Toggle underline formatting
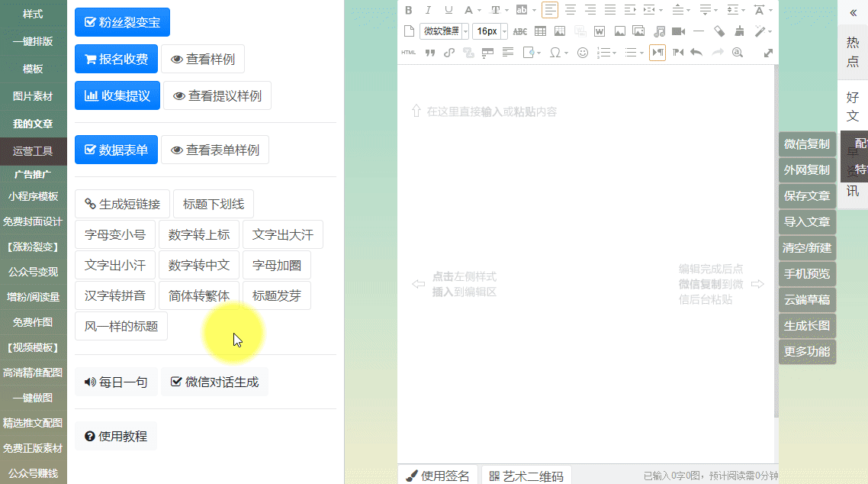 pos(448,10)
